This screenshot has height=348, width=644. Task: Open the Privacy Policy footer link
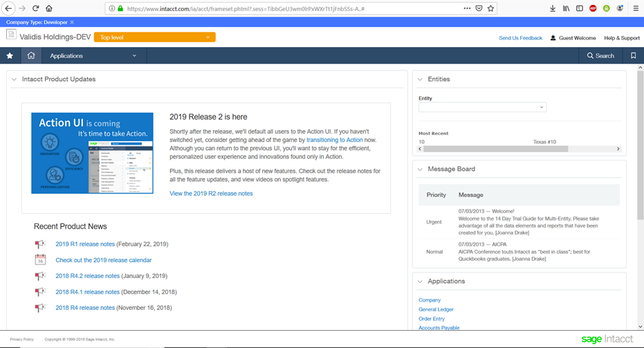tap(21, 340)
